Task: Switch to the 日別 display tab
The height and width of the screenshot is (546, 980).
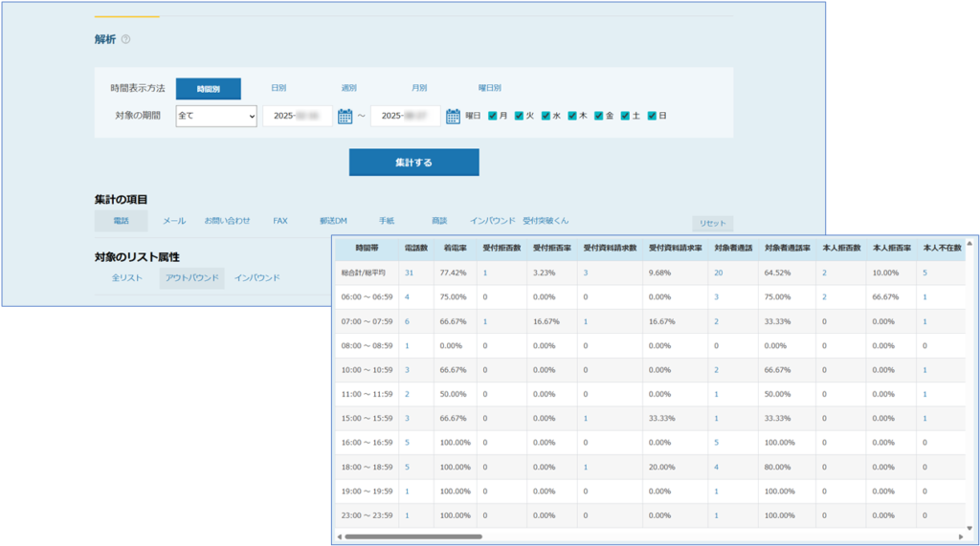Action: [278, 88]
